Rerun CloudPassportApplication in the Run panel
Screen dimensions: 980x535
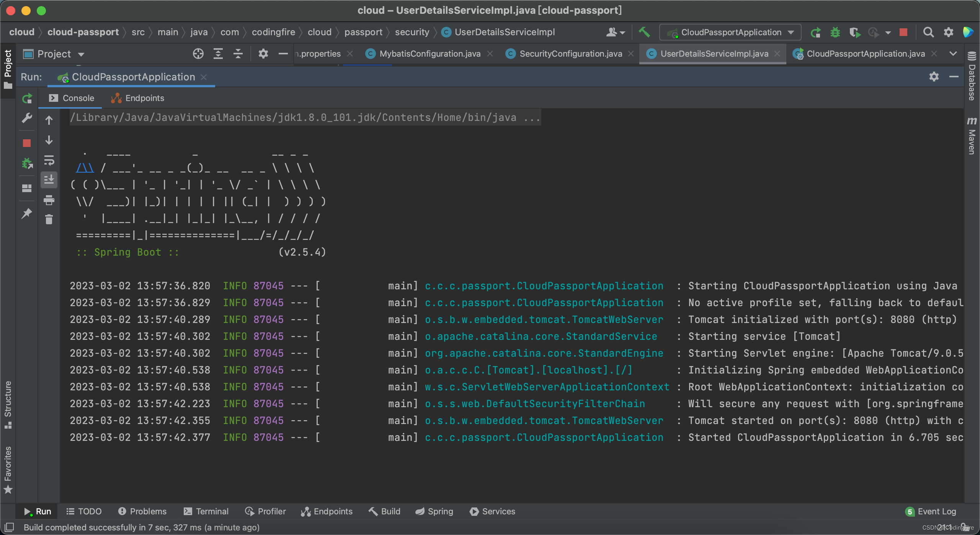(27, 99)
